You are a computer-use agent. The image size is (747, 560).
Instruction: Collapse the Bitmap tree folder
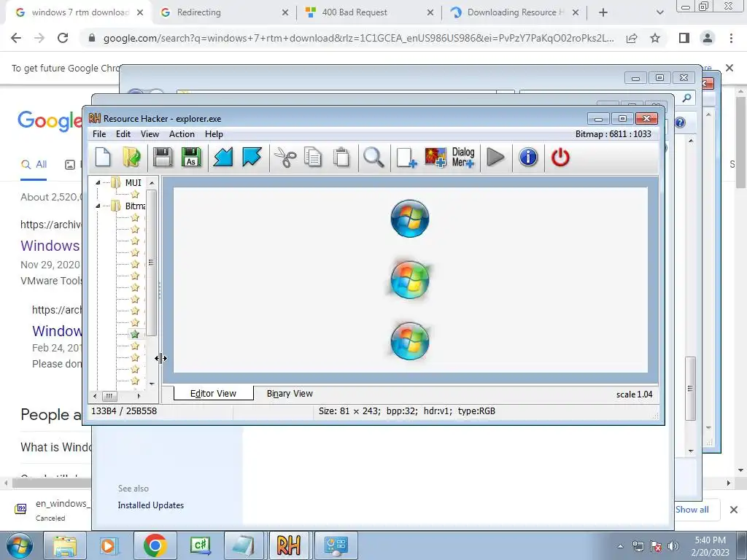(x=98, y=206)
